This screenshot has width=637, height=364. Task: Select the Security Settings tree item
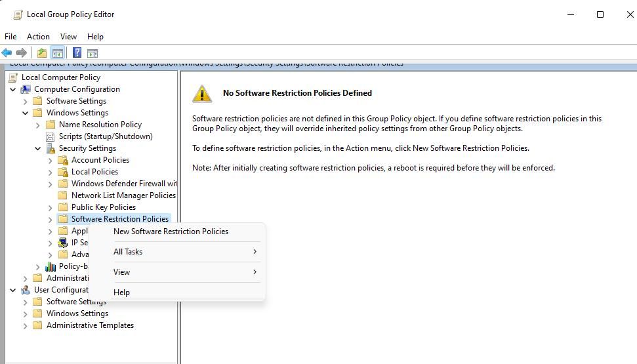(87, 148)
